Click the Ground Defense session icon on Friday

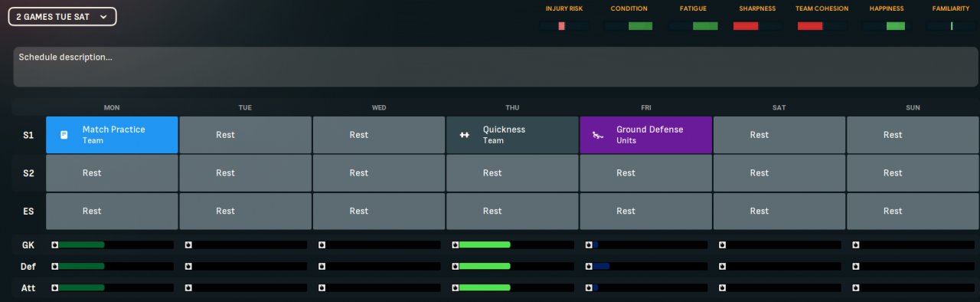597,135
